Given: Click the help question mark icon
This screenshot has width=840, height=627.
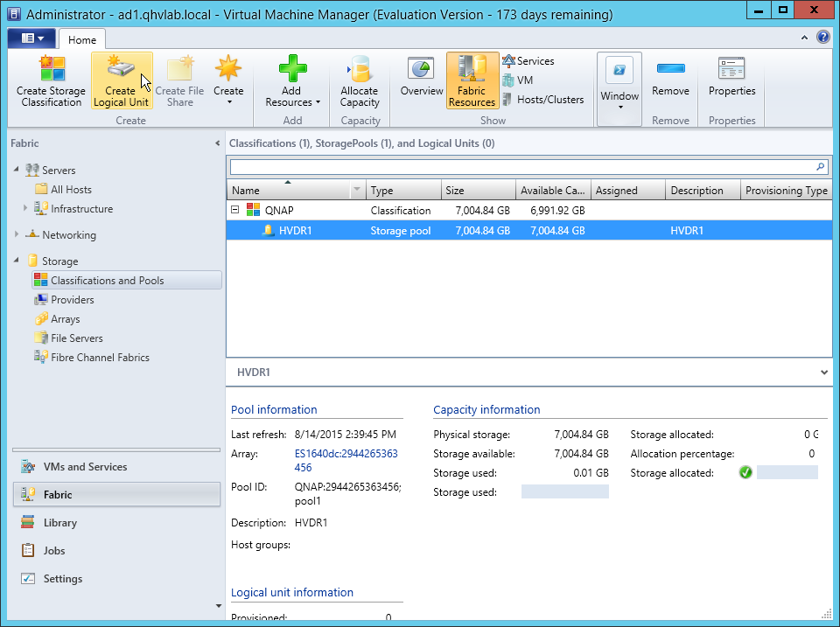Looking at the screenshot, I should coord(822,38).
